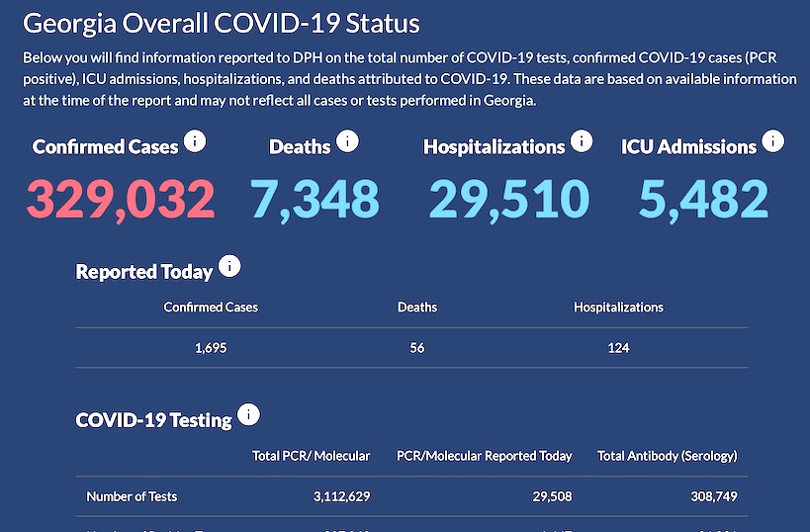Click the 1,695 cases reported today value
The image size is (810, 532).
[211, 347]
